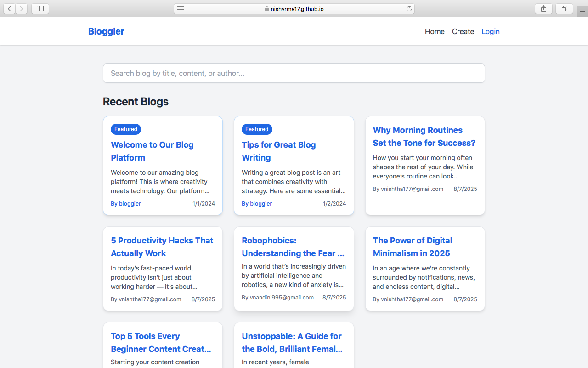Click excerpt beginning 'In today's fast-paced world'
The width and height of the screenshot is (588, 368).
pyautogui.click(x=154, y=277)
